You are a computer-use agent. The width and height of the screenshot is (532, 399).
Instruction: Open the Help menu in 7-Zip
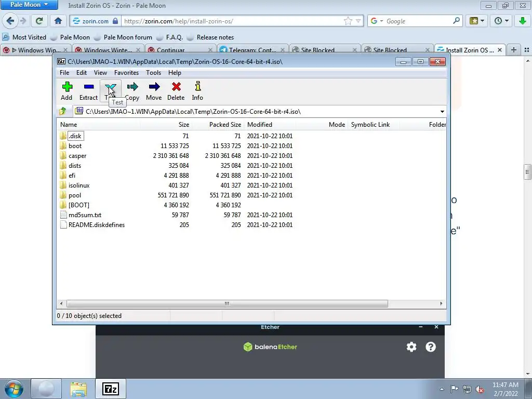(175, 73)
